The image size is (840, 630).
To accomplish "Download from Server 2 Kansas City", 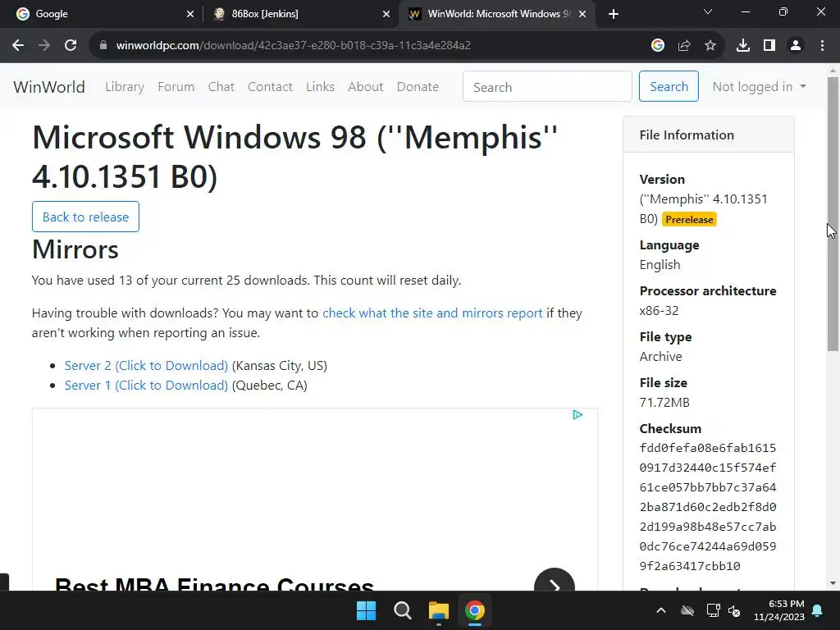I will 146,365.
